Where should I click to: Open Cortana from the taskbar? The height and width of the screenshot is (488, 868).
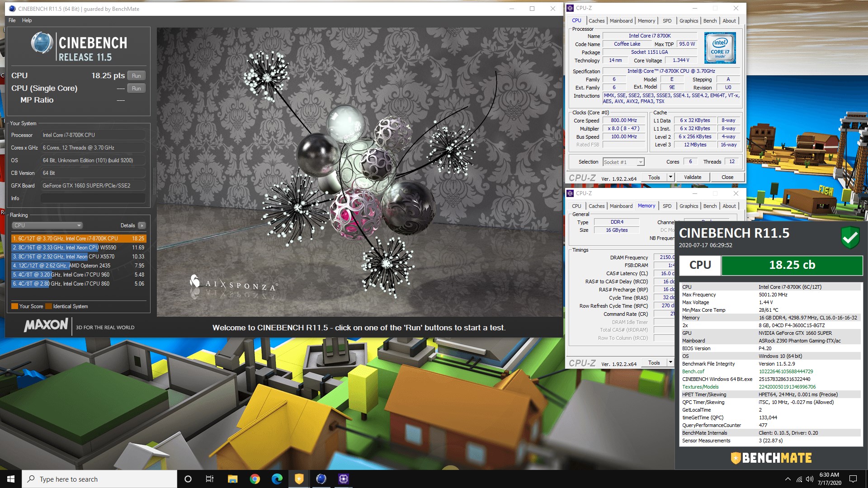(x=188, y=479)
